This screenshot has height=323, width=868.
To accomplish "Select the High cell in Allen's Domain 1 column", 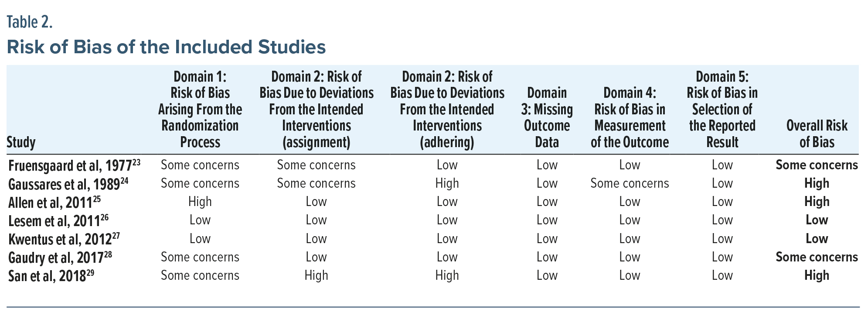I will click(200, 202).
